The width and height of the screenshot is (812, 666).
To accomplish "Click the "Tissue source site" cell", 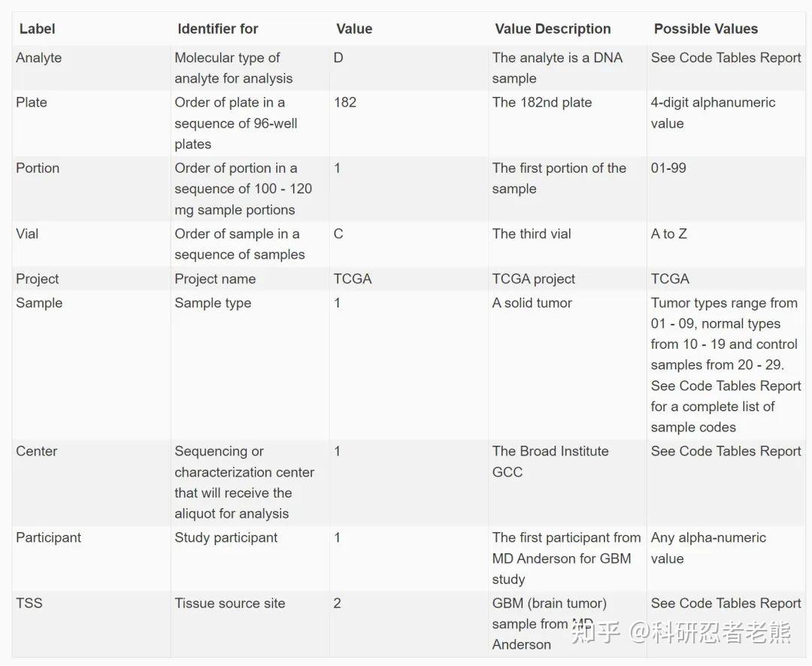I will pos(230,603).
